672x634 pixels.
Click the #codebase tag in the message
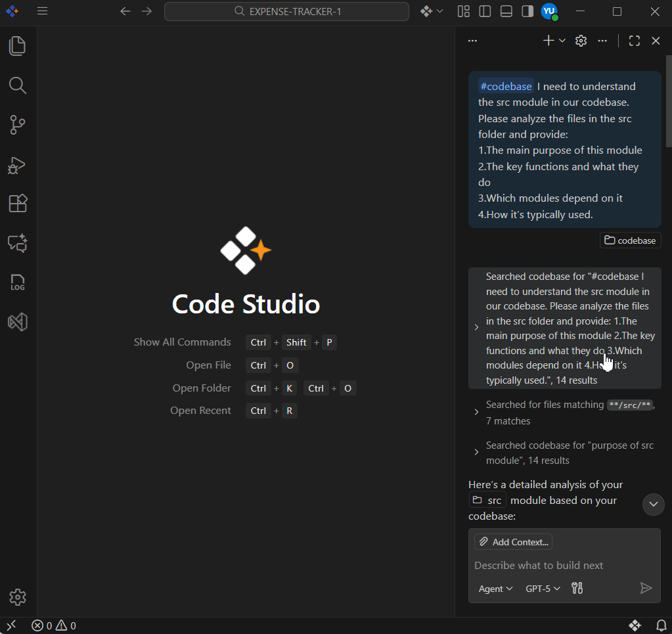tap(506, 86)
